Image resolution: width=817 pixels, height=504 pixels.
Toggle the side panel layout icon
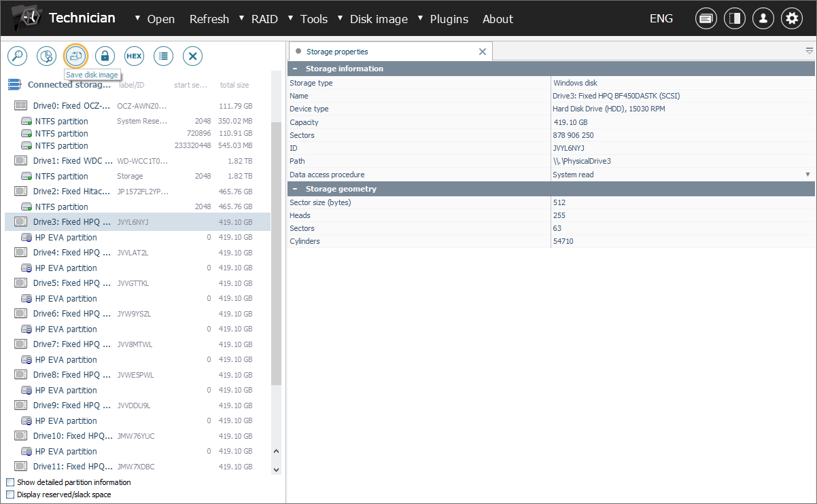[x=734, y=19]
